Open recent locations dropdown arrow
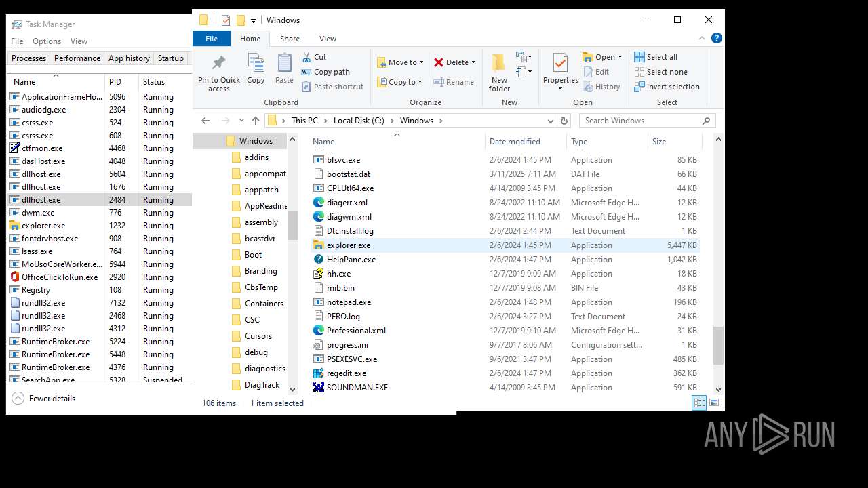This screenshot has height=488, width=868. click(x=241, y=121)
